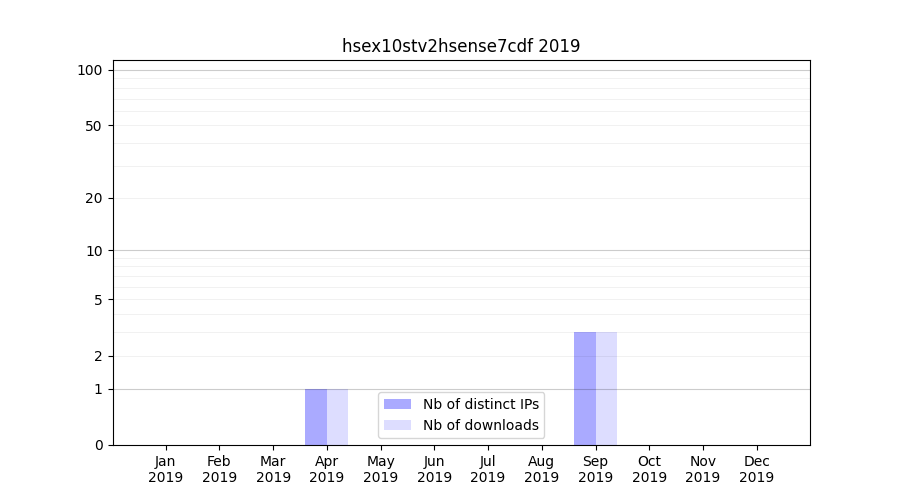Screen dimensions: 900x500
Task: Select the 'Nb of distinct IPs' legend label
Action: [x=480, y=404]
